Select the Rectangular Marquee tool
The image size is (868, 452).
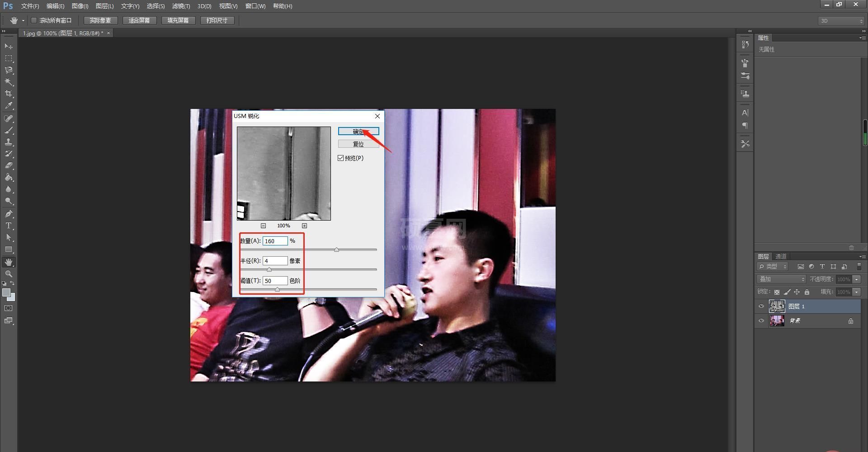[x=9, y=58]
